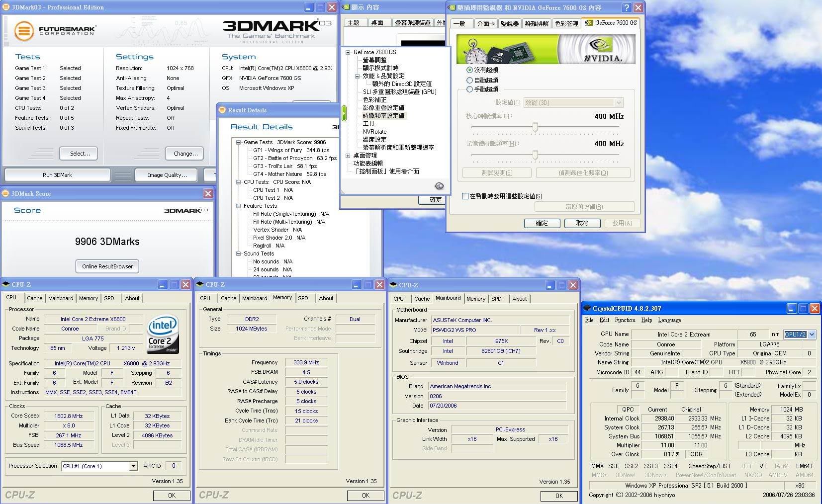Click the BIOS Version field showing 0206
Screen dimensions: 822x504
[497, 396]
